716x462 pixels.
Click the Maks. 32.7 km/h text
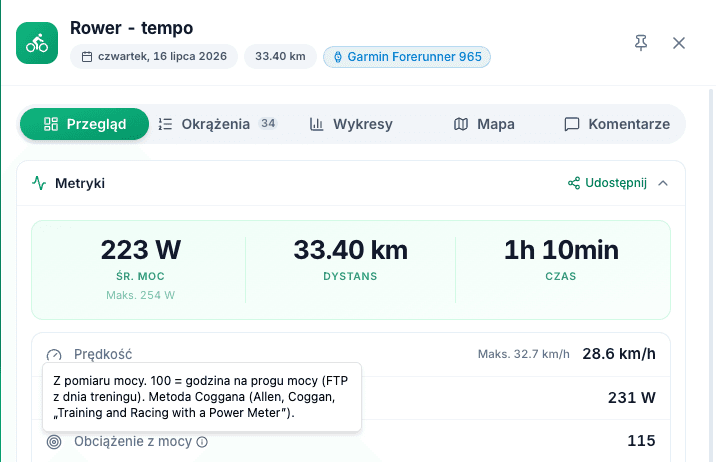click(524, 354)
